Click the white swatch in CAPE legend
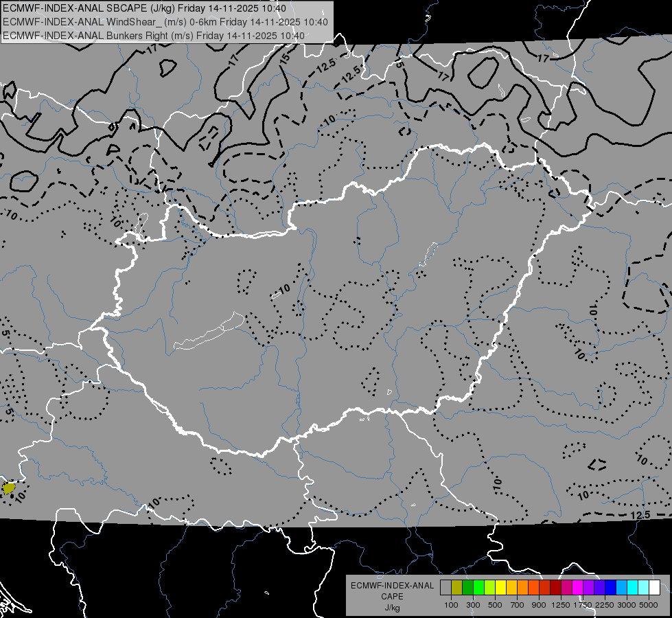The width and height of the screenshot is (672, 618). coord(655,587)
